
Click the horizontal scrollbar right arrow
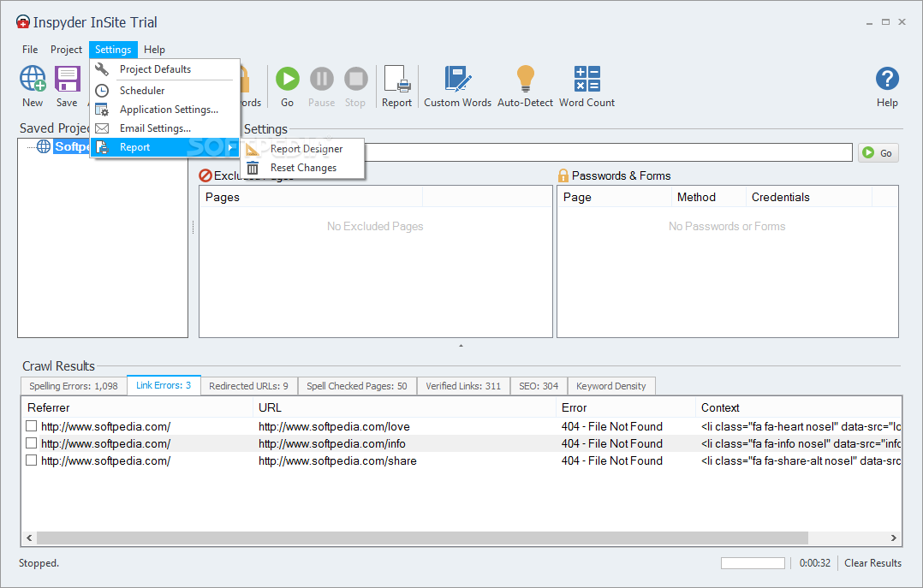pos(894,538)
